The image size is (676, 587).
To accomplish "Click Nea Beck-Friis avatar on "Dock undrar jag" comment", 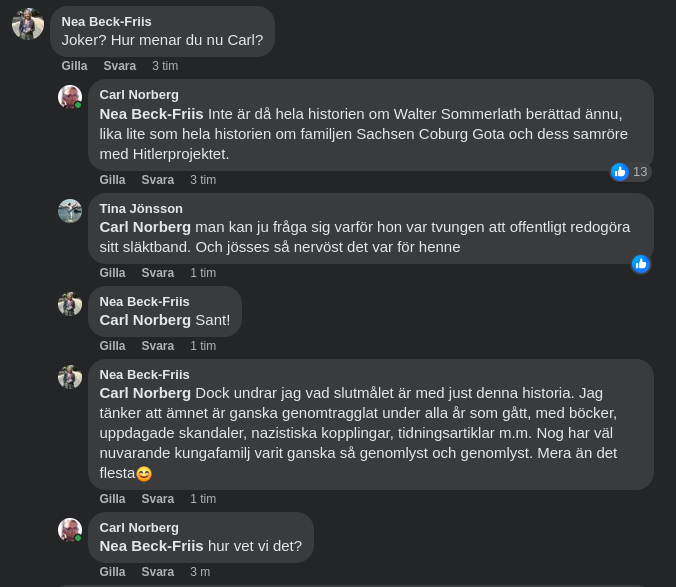I will point(70,377).
